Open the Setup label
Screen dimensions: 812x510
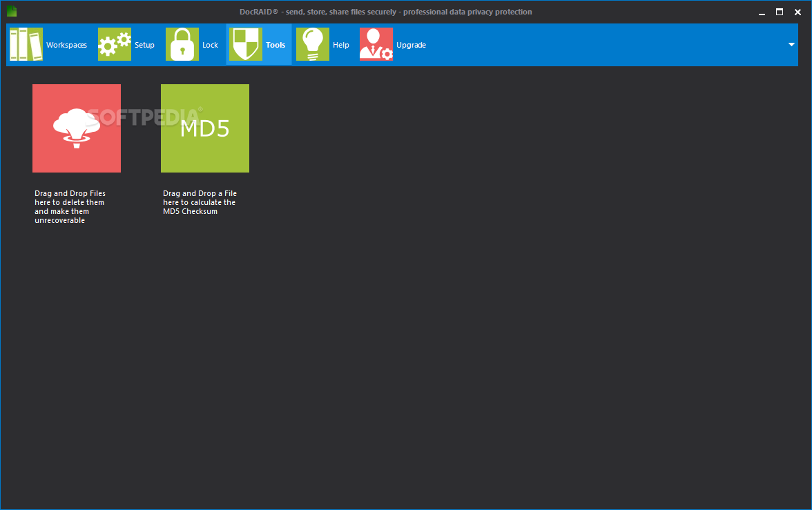coord(144,45)
